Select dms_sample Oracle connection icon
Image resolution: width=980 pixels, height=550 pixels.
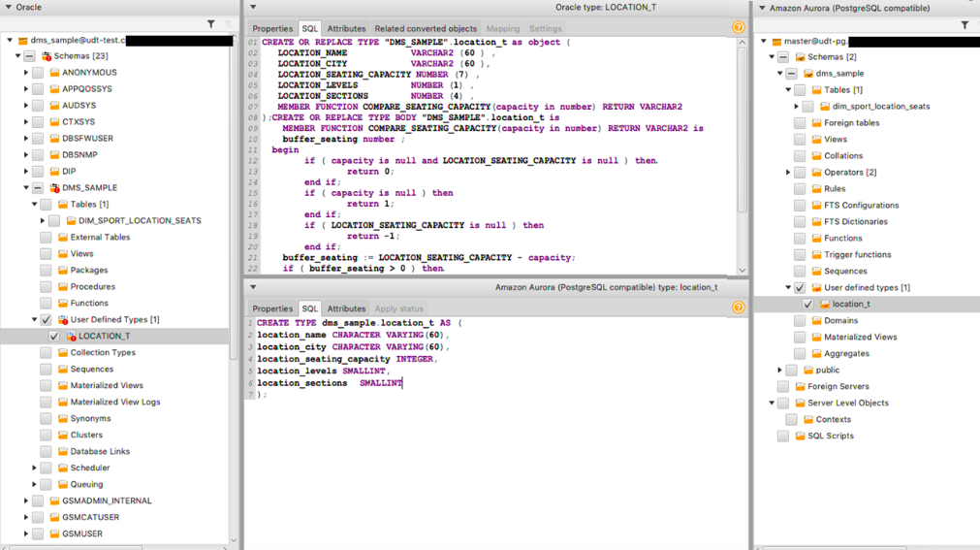click(22, 40)
